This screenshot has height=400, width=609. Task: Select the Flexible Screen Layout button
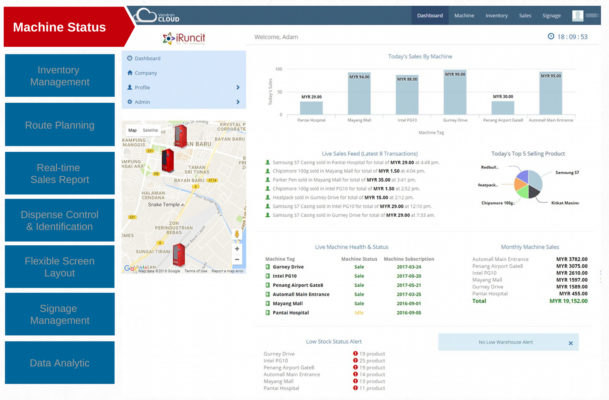[60, 267]
